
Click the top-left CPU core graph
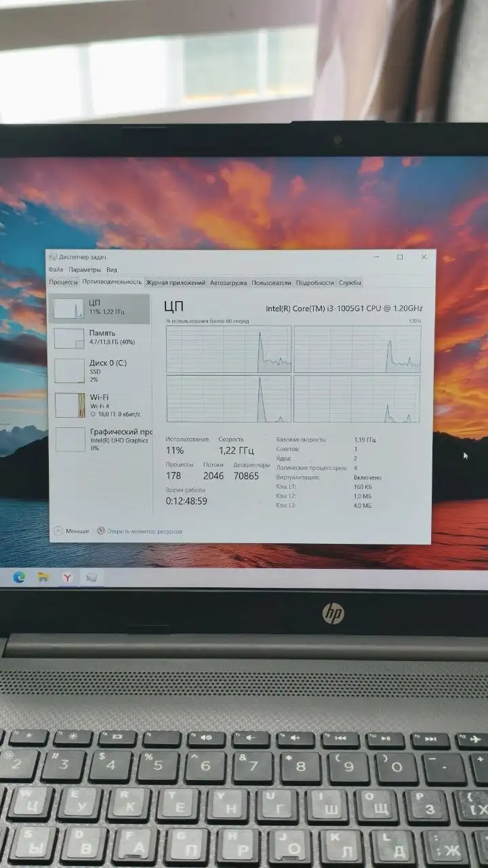click(x=229, y=349)
